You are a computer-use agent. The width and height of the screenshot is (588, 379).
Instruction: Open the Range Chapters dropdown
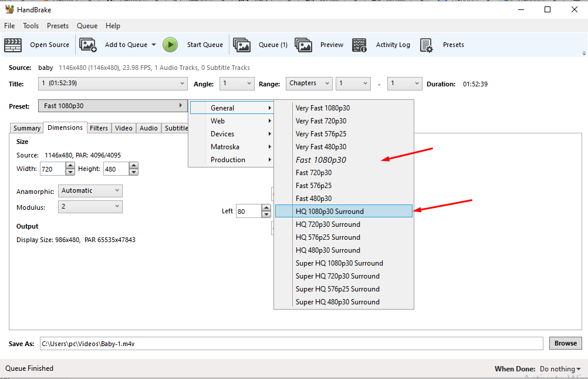click(x=309, y=83)
